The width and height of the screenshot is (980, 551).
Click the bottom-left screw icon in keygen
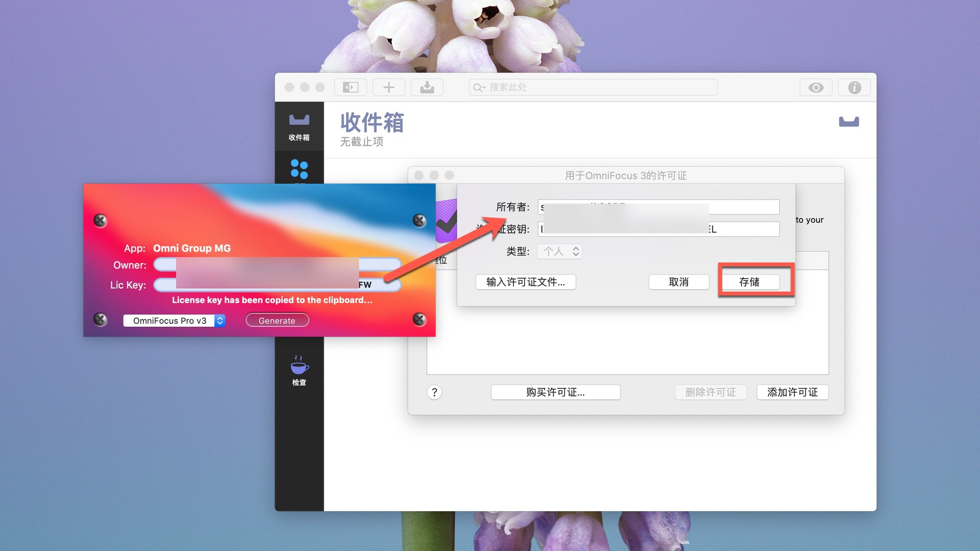click(x=100, y=319)
